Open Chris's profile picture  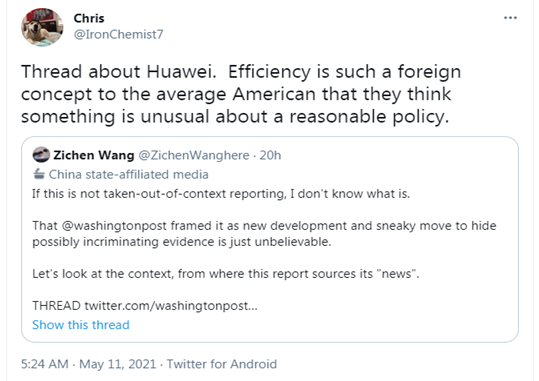tap(42, 27)
